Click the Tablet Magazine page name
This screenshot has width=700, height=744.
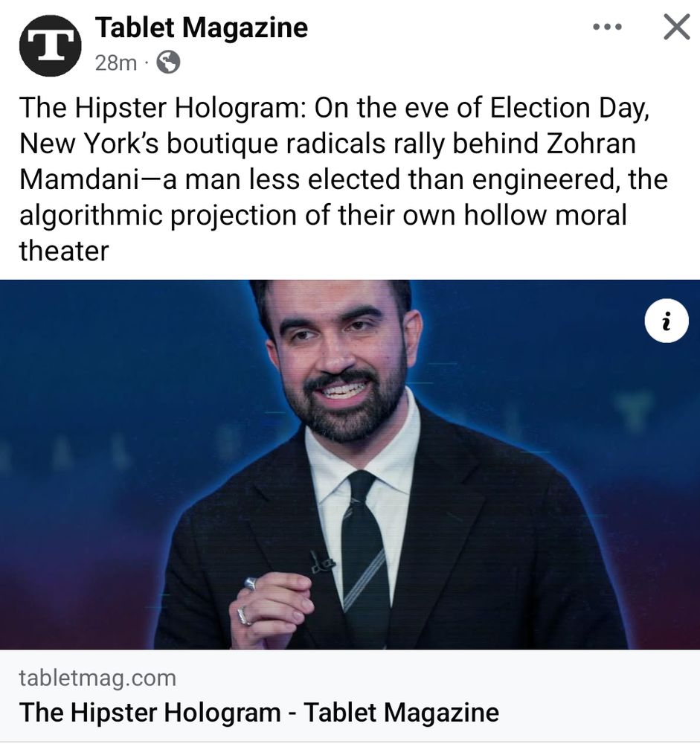201,28
